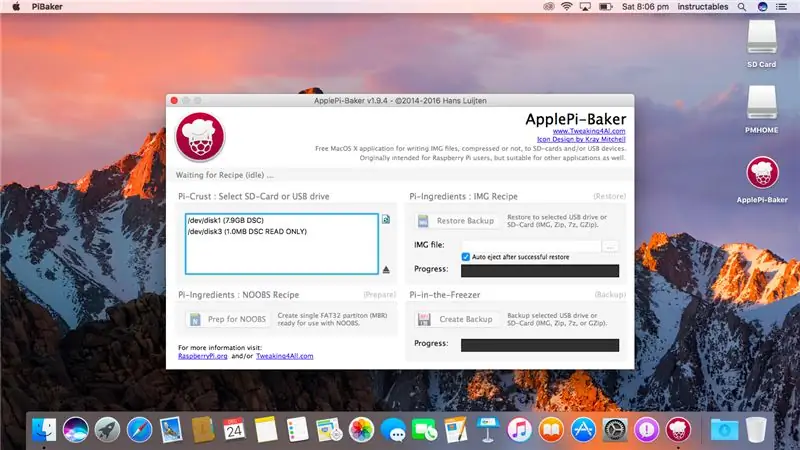Open the RaspberryPi.org link
800x450 pixels.
click(203, 356)
